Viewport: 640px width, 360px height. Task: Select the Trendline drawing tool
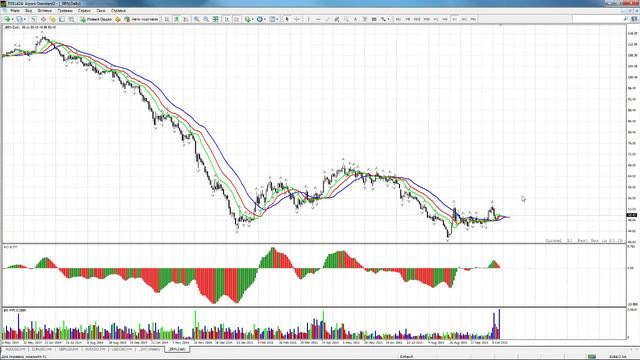[327, 19]
